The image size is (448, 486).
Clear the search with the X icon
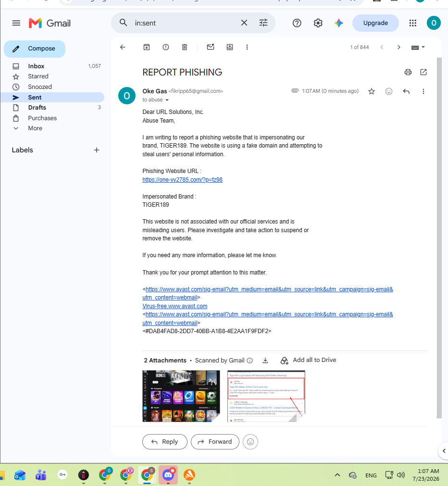coord(244,23)
